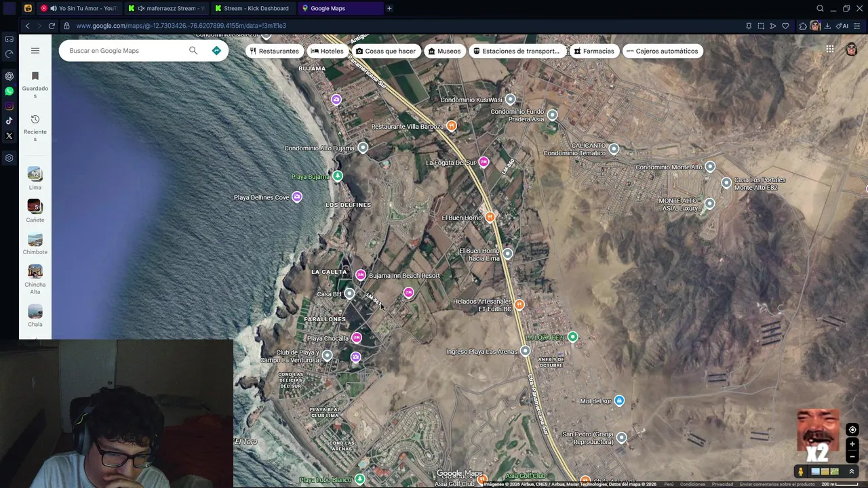The image size is (868, 488).
Task: Click the search magnifier in Maps search box
Action: [193, 51]
